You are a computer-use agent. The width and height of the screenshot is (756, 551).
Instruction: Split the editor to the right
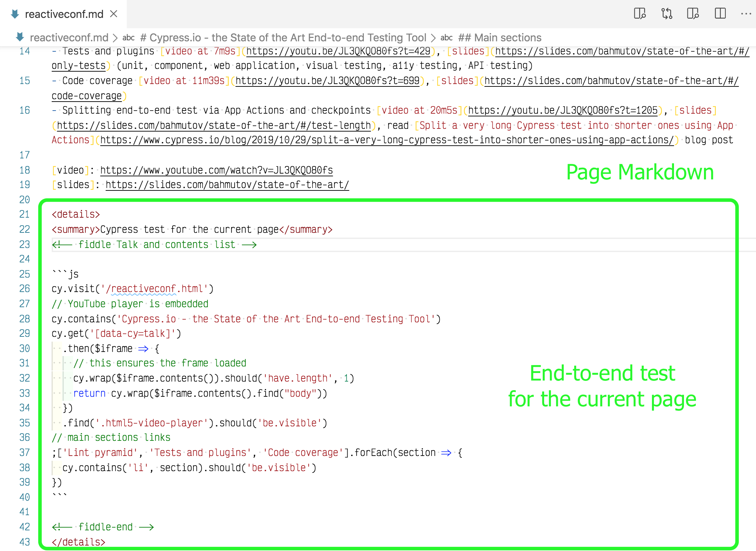click(x=720, y=14)
